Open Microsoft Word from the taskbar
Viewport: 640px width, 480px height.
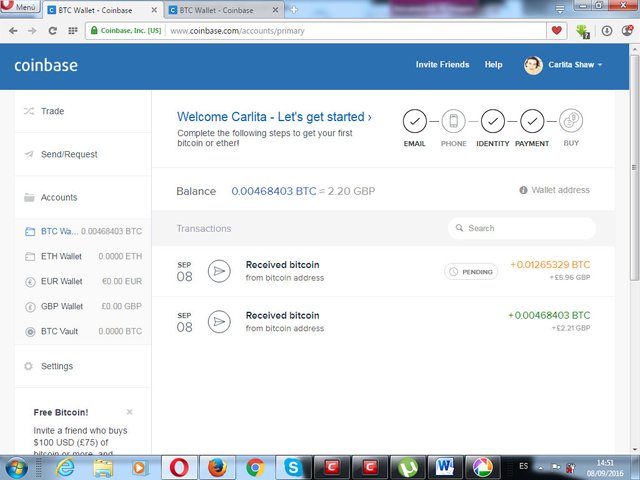445,468
